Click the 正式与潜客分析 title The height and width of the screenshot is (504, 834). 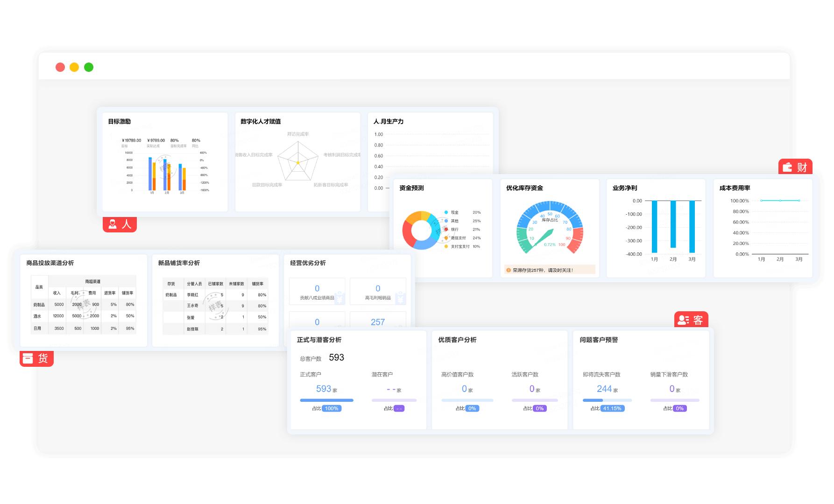coord(319,340)
